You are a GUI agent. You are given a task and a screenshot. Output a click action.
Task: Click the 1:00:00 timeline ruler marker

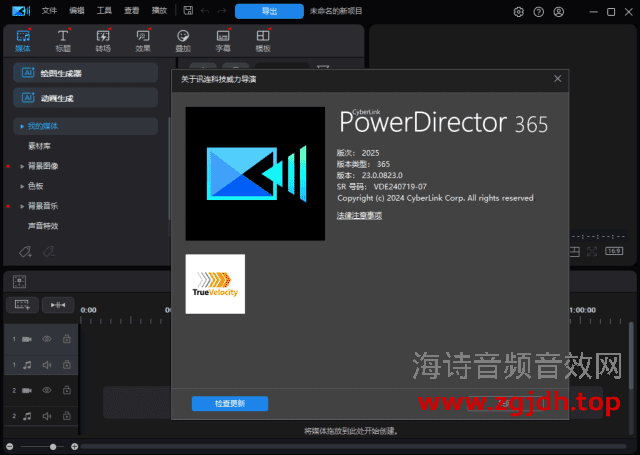[x=582, y=310]
